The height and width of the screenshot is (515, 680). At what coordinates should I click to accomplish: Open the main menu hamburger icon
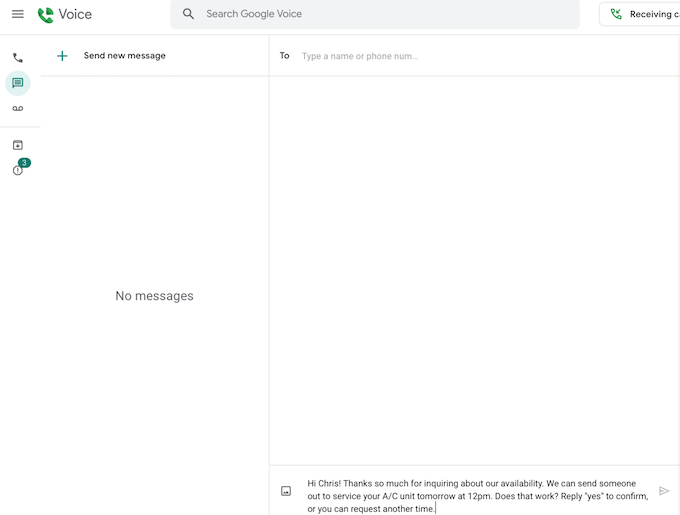pyautogui.click(x=17, y=14)
